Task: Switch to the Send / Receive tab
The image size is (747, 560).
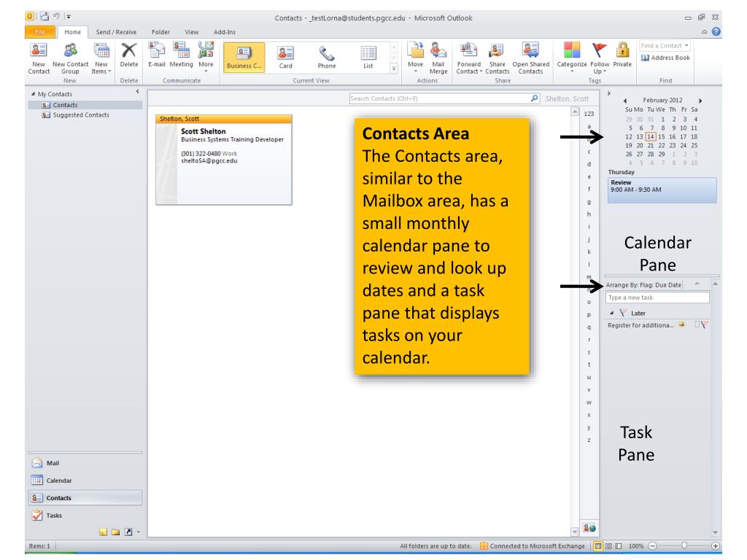Action: [x=116, y=32]
